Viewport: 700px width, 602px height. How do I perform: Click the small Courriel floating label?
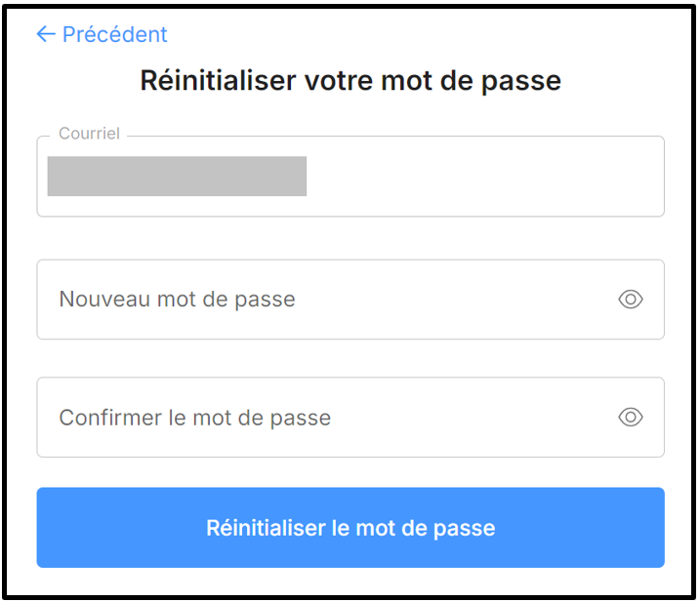[x=89, y=134]
